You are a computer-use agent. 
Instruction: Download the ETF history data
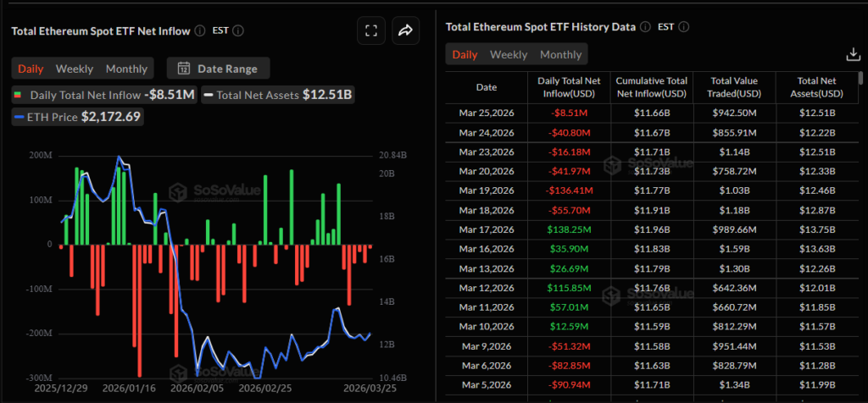(853, 54)
